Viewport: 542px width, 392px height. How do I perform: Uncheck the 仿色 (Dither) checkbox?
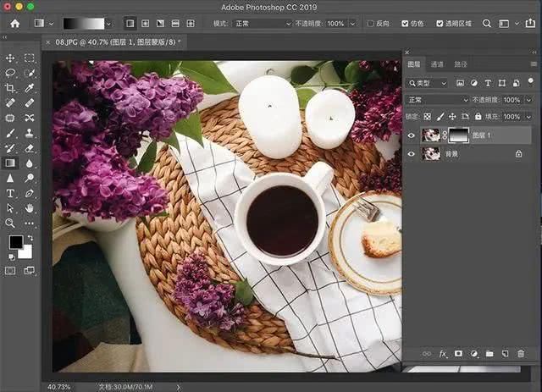pos(406,24)
